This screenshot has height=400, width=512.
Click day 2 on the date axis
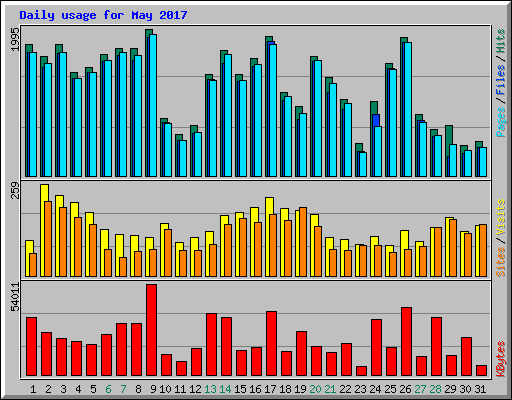point(48,389)
